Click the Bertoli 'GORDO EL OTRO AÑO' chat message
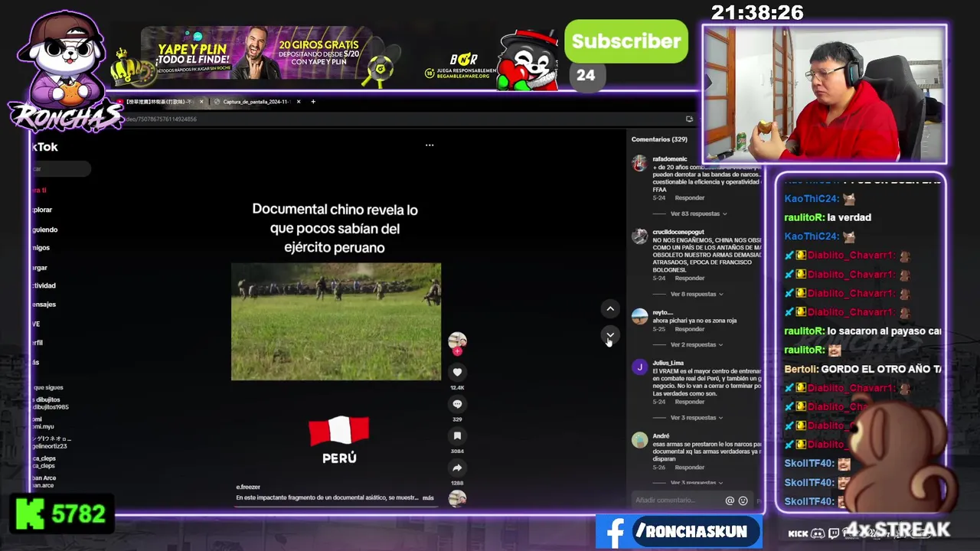Screen dimensions: 980x551 863,369
